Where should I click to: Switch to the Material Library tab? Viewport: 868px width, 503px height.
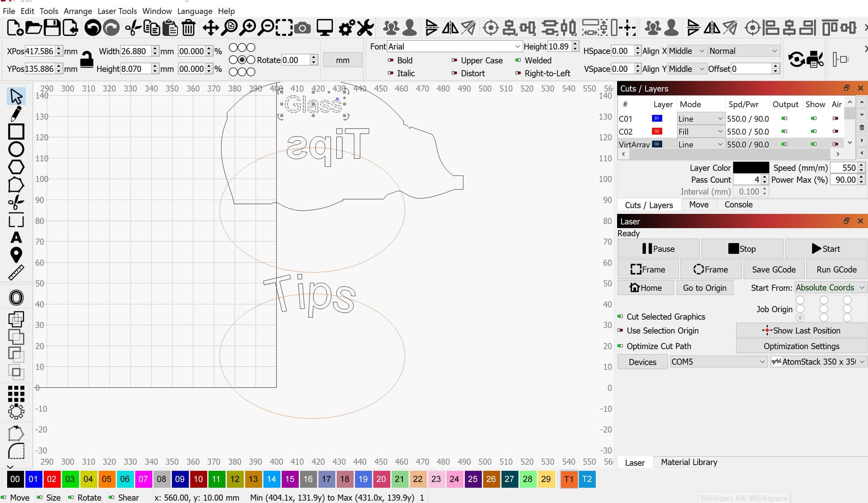(x=689, y=462)
